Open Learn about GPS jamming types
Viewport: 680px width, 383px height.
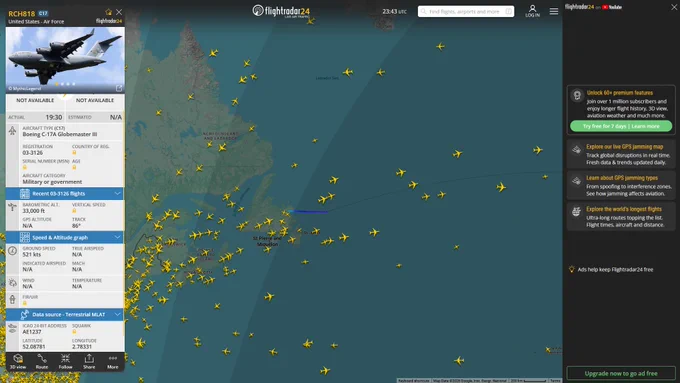coord(621,185)
